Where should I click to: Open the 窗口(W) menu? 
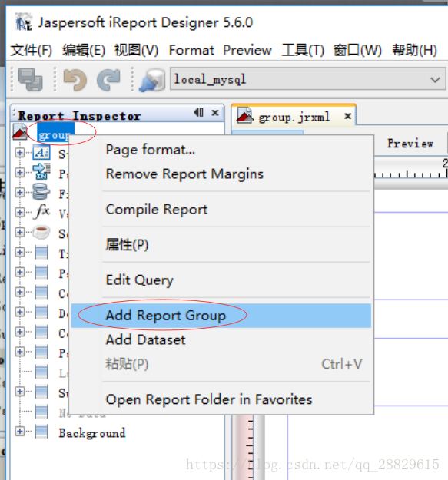tap(357, 50)
